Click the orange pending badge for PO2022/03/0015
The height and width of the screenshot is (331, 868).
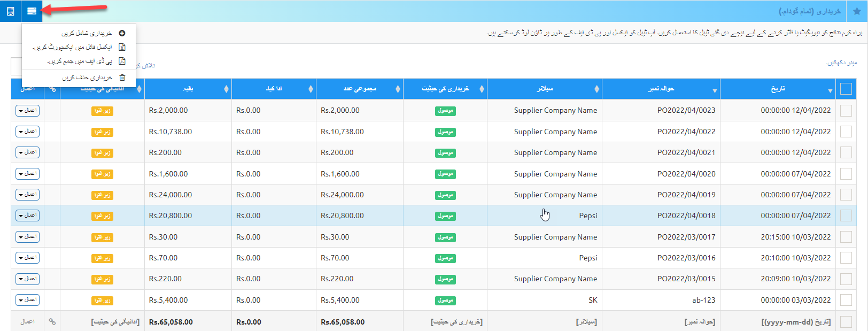click(102, 279)
